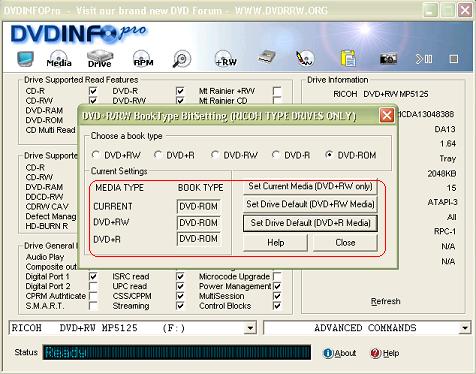
Task: Click Set Drive Default (DVD+RW Media)
Action: pyautogui.click(x=310, y=204)
